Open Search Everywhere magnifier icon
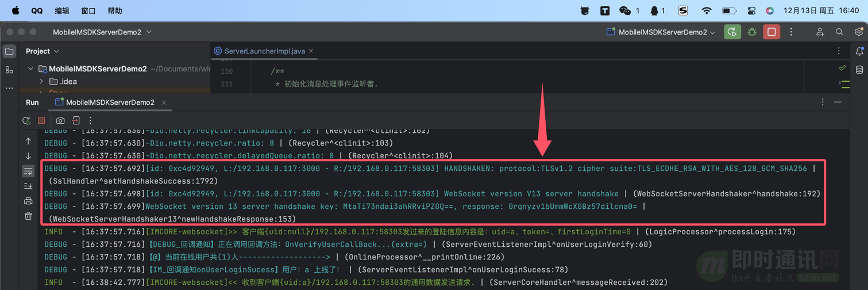Image resolution: width=868 pixels, height=290 pixels. tap(839, 32)
